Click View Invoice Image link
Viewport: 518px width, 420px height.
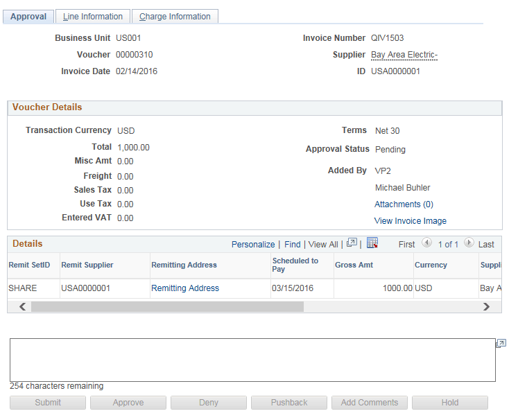pyautogui.click(x=411, y=221)
